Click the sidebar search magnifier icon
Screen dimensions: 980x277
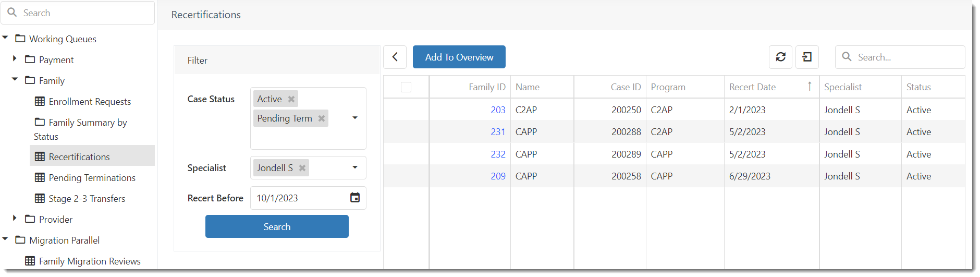point(12,12)
